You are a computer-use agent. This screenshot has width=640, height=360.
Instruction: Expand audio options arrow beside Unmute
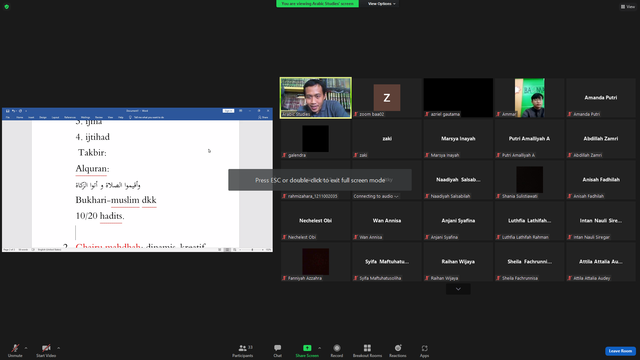click(x=26, y=348)
